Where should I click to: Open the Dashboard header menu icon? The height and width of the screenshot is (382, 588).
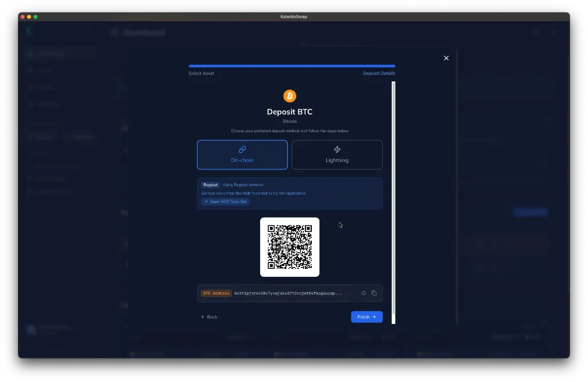tap(114, 32)
